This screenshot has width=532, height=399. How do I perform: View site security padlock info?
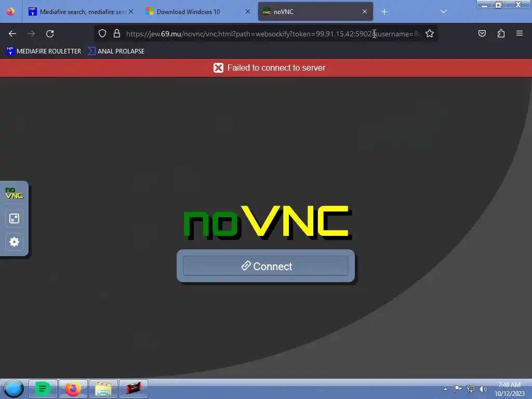tap(117, 33)
